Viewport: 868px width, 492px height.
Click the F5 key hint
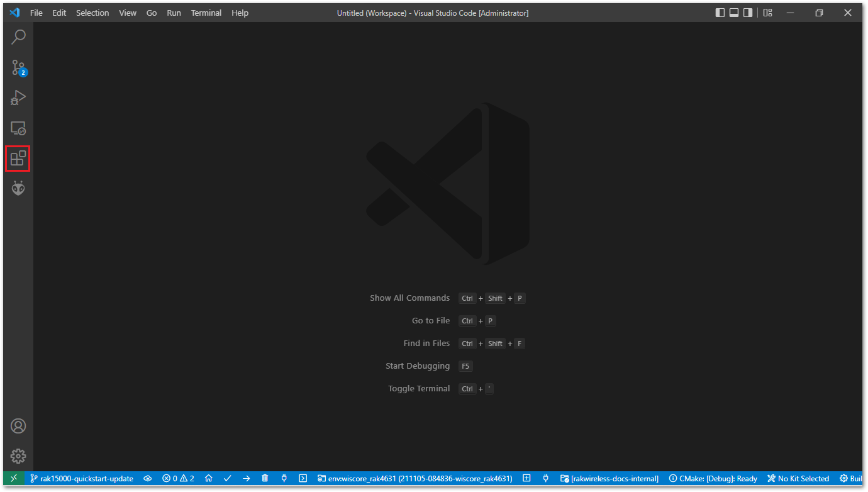point(465,366)
